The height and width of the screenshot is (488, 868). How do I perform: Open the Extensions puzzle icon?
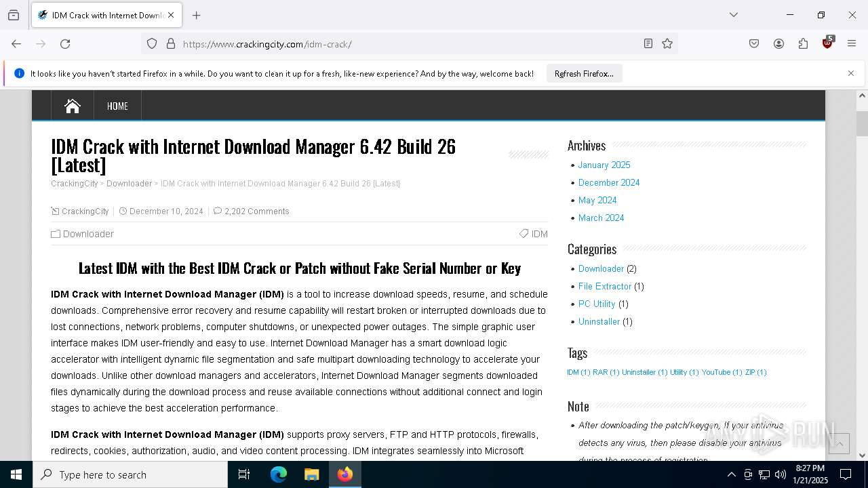[803, 44]
